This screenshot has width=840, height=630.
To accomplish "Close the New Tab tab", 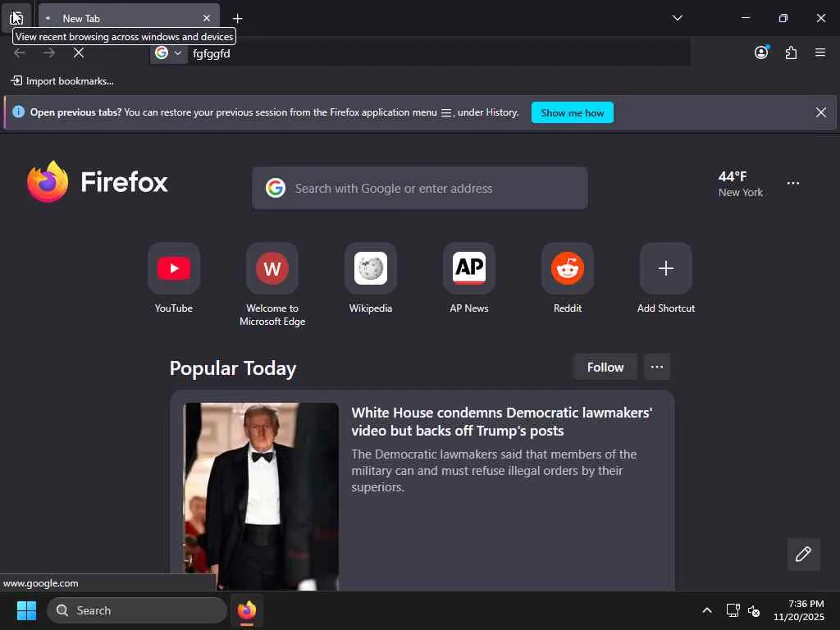I will (x=207, y=18).
